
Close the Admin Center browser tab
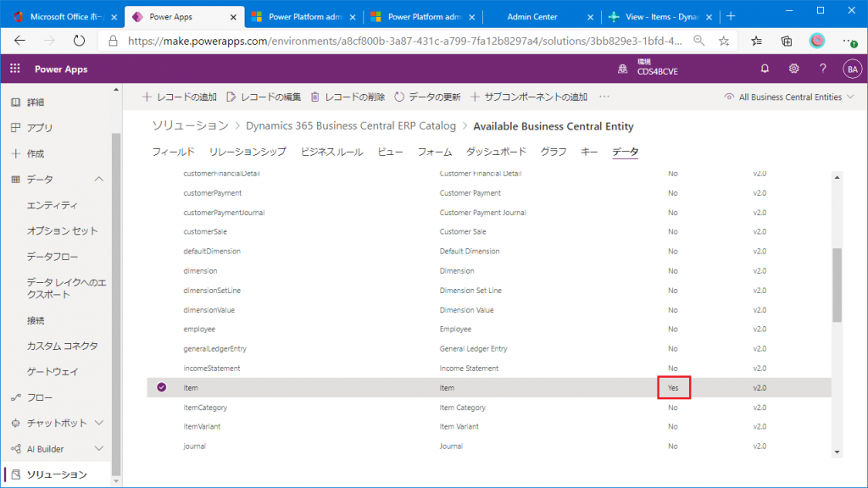tap(590, 17)
